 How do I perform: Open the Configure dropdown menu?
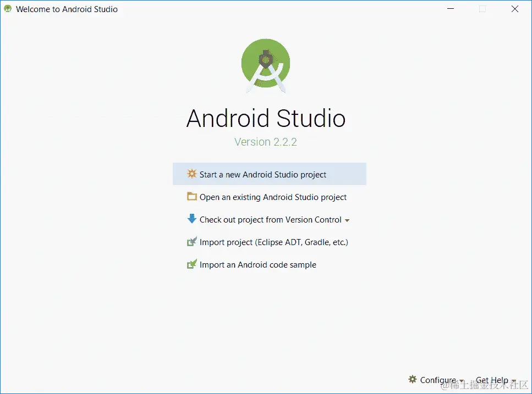coord(436,380)
